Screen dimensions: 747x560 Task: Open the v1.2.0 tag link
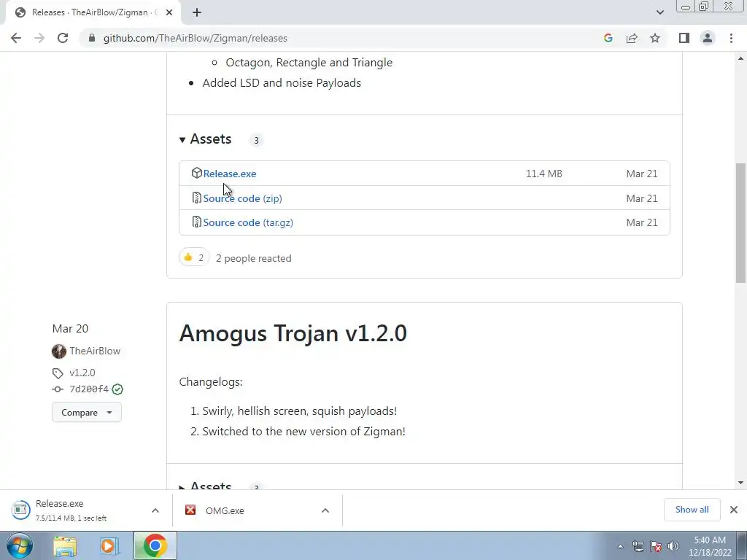(82, 373)
